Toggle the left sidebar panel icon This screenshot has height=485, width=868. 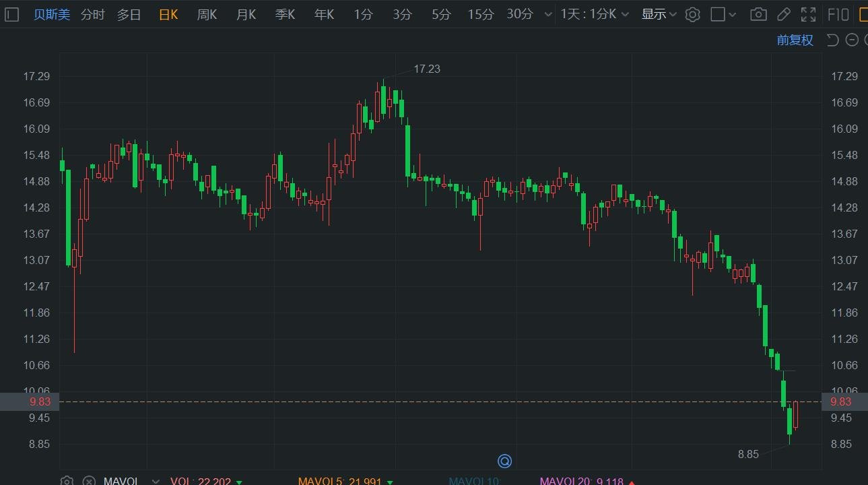tap(11, 14)
